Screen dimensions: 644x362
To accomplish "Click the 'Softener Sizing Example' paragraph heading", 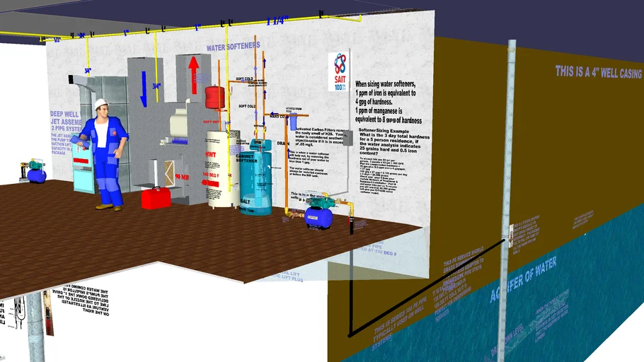I will tap(384, 131).
